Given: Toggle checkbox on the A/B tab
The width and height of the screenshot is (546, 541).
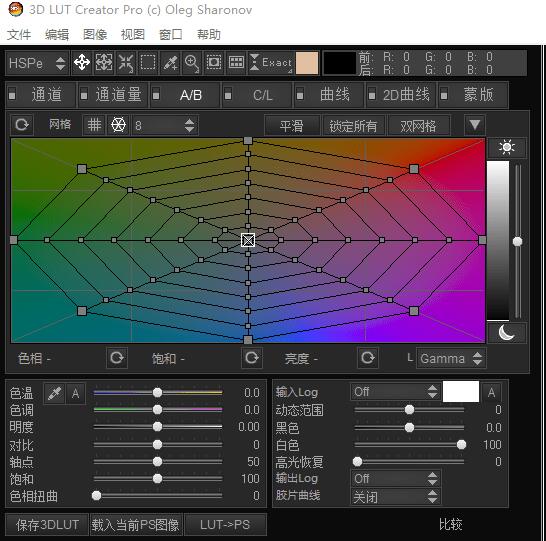Looking at the screenshot, I should click(156, 95).
